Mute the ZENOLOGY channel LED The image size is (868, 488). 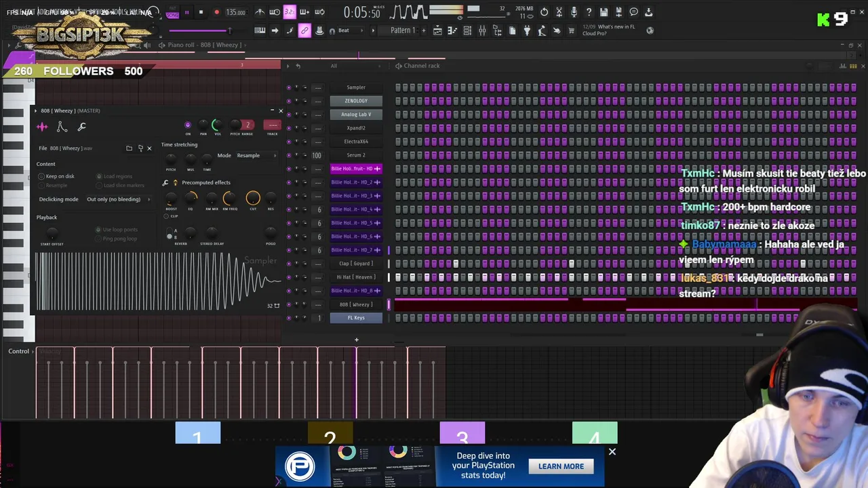pyautogui.click(x=289, y=101)
